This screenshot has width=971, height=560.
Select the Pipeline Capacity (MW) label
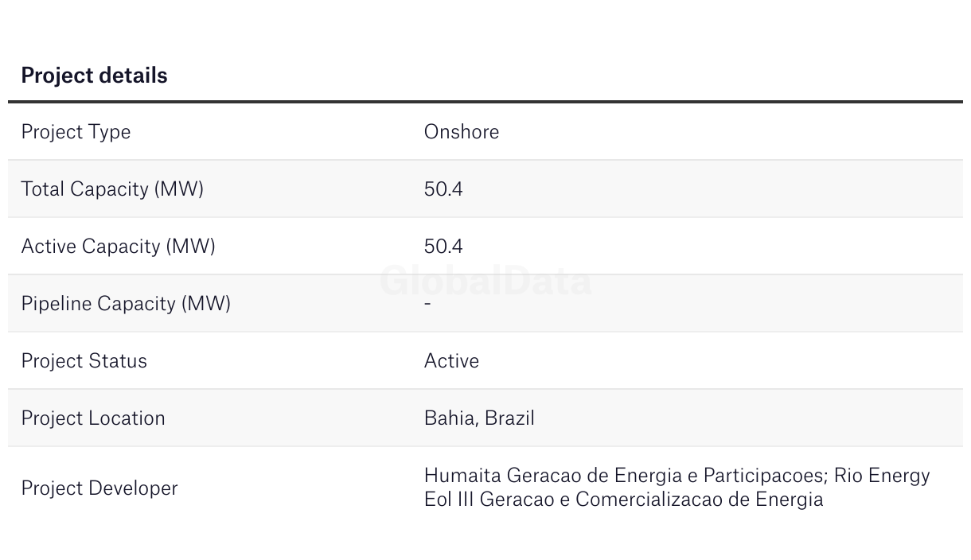point(126,304)
